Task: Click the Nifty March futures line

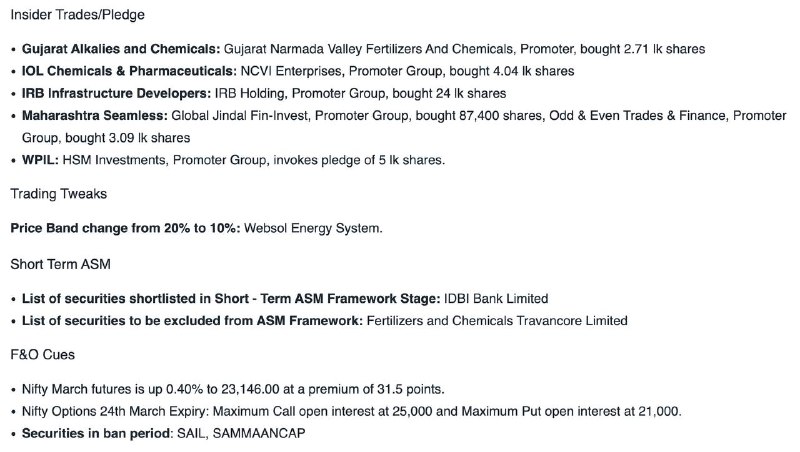Action: coord(233,389)
